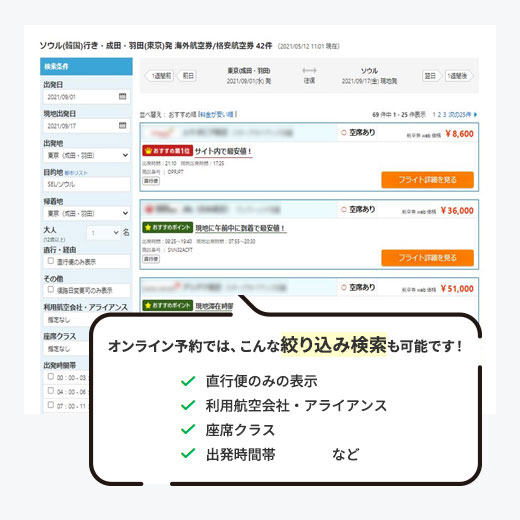
Task: Click 空席あり on the ¥36,000 flight
Action: [358, 209]
